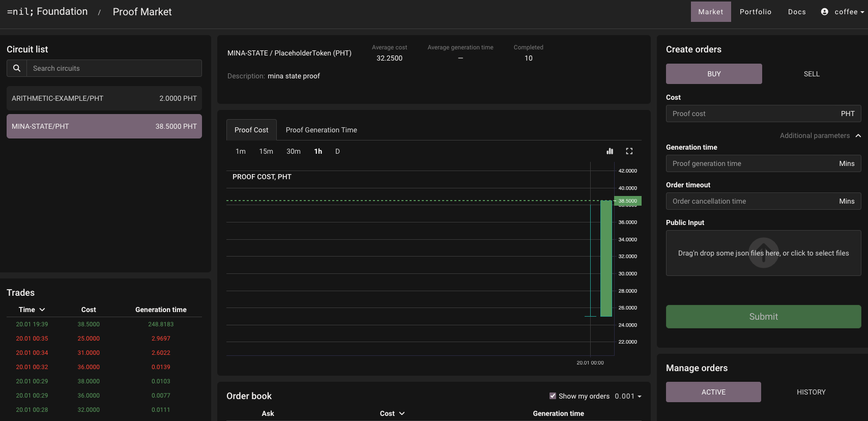Screen dimensions: 868x421
Task: Click the json file drop zone
Action: [763, 253]
